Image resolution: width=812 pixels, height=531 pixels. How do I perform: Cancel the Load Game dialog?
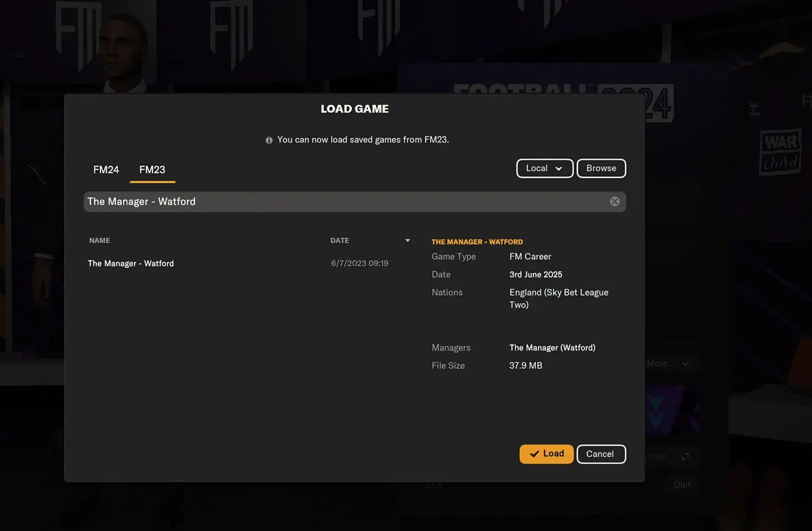(601, 454)
